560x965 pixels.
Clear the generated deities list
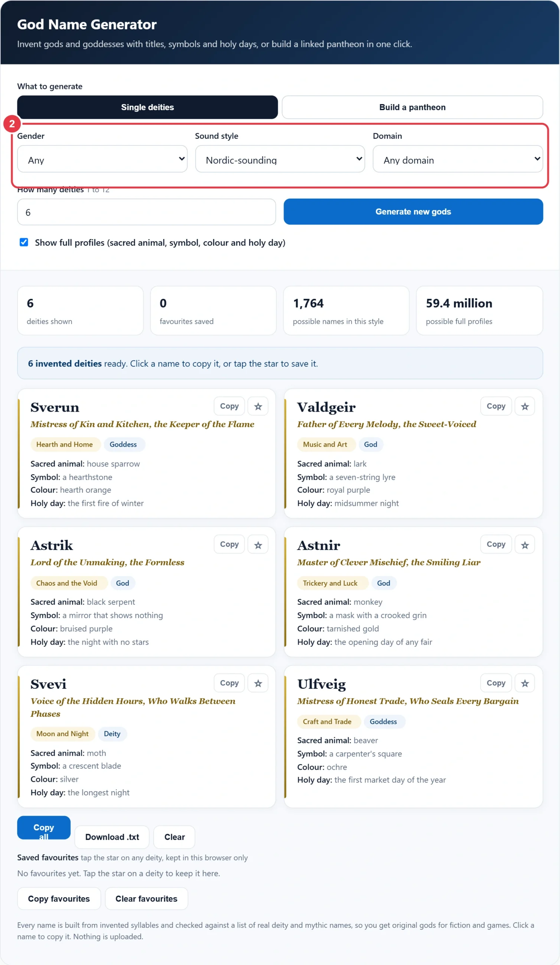click(174, 837)
